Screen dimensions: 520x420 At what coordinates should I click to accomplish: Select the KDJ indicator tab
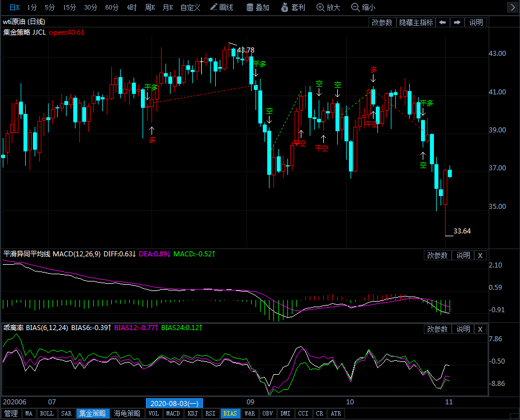[193, 414]
